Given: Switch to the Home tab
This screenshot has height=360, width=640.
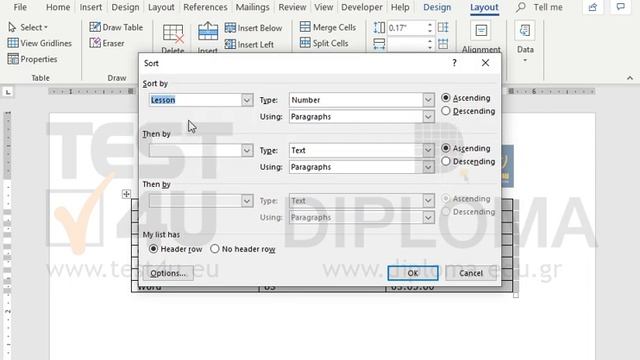Looking at the screenshot, I should (58, 7).
